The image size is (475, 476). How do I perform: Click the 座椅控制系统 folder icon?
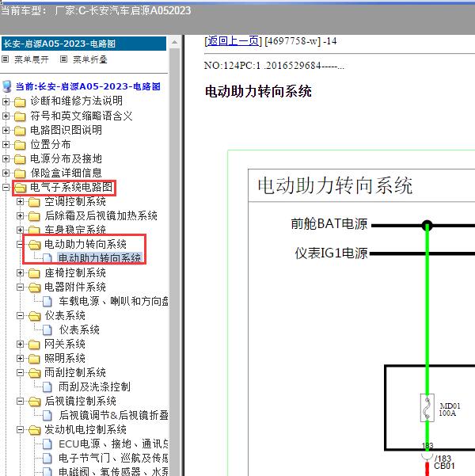click(x=34, y=273)
